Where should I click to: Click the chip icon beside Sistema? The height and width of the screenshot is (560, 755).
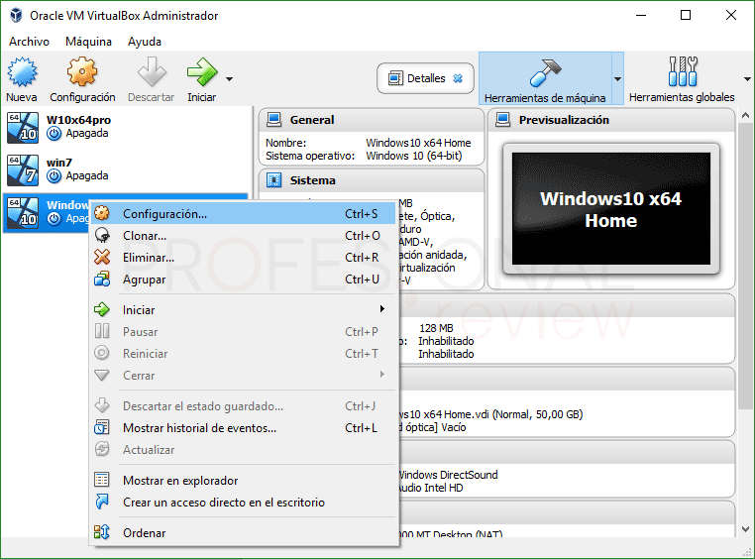coord(274,180)
